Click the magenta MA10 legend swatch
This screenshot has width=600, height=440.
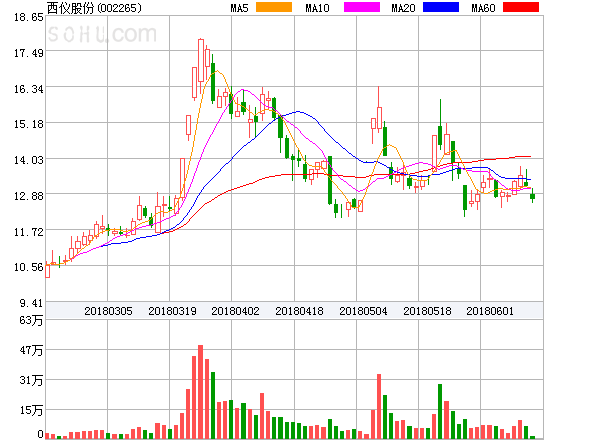[362, 7]
